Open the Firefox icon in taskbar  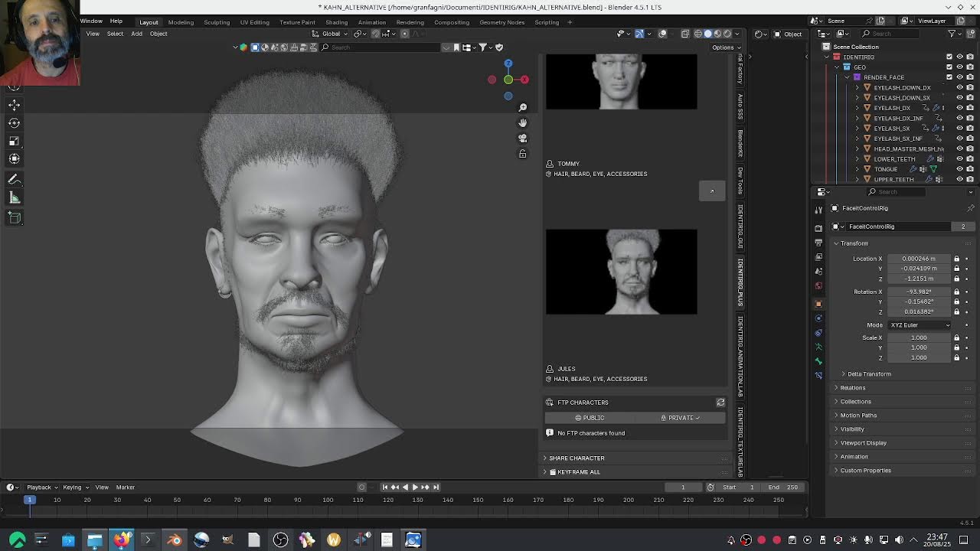point(121,540)
